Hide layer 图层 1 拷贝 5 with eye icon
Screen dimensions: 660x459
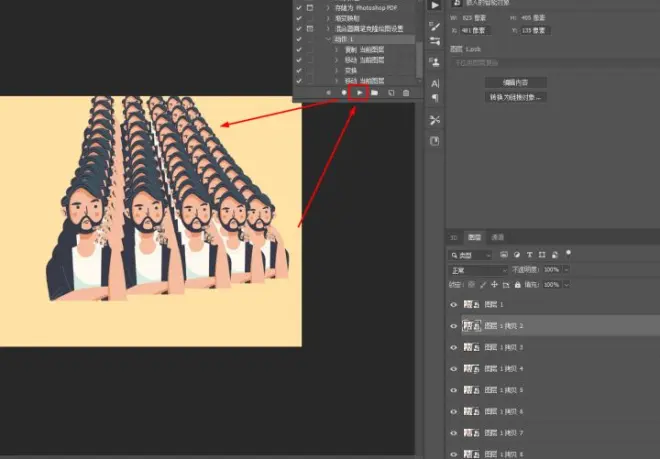click(453, 390)
